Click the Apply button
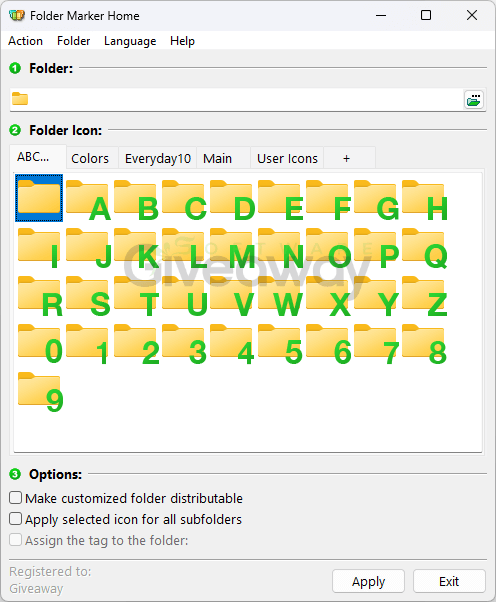Screen dimensions: 496x602 pos(369,581)
